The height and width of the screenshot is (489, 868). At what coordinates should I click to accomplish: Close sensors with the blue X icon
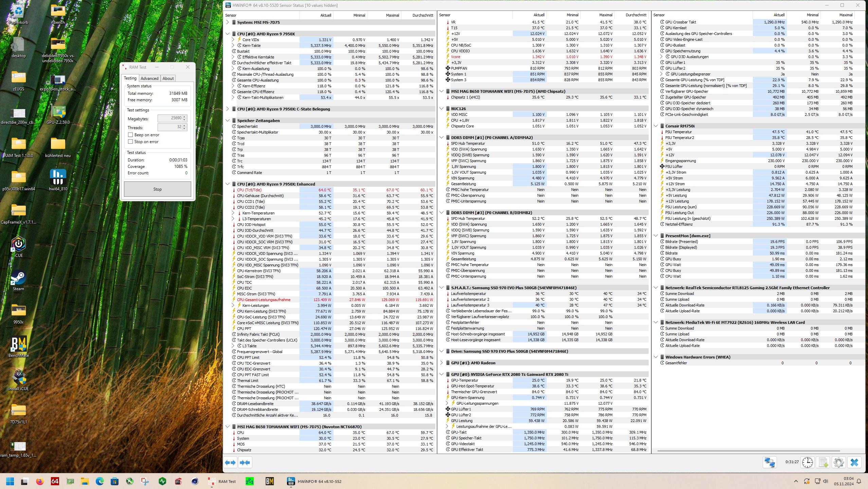(x=854, y=462)
